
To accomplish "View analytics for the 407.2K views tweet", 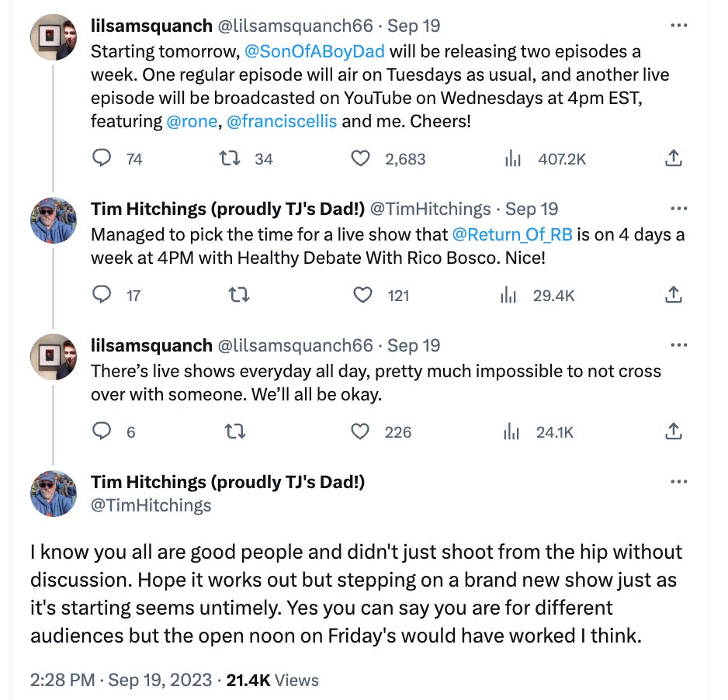I will click(512, 159).
